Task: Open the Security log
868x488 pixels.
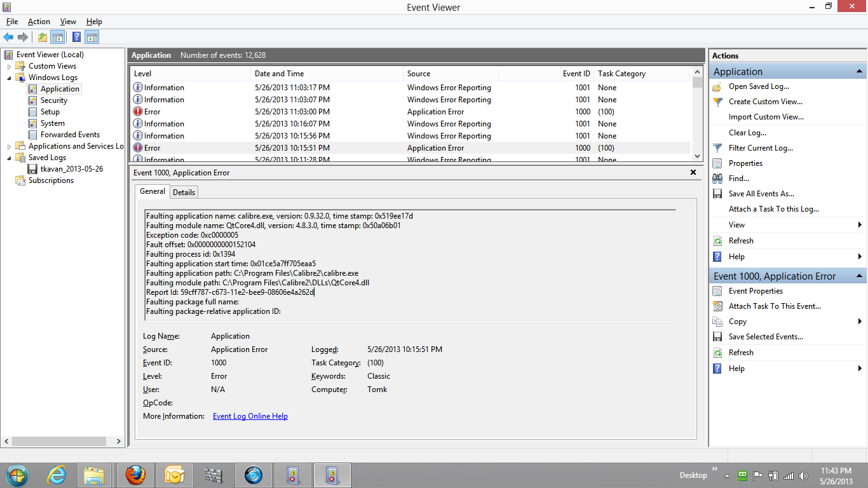Action: 54,100
